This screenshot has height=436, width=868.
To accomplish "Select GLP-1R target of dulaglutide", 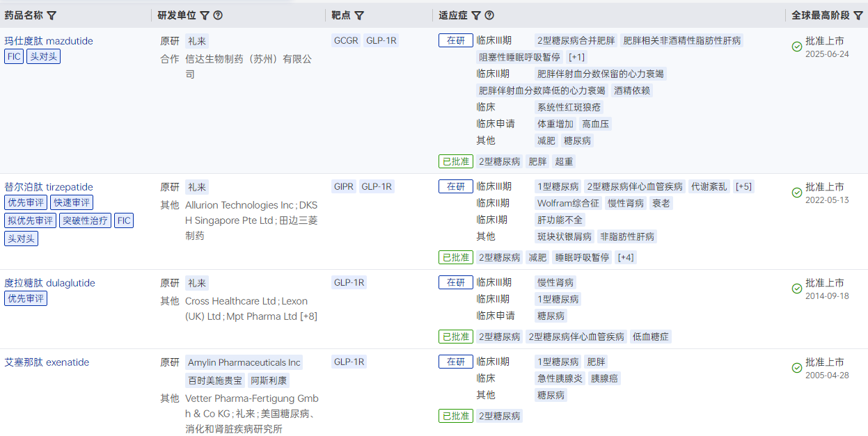I will [x=349, y=282].
